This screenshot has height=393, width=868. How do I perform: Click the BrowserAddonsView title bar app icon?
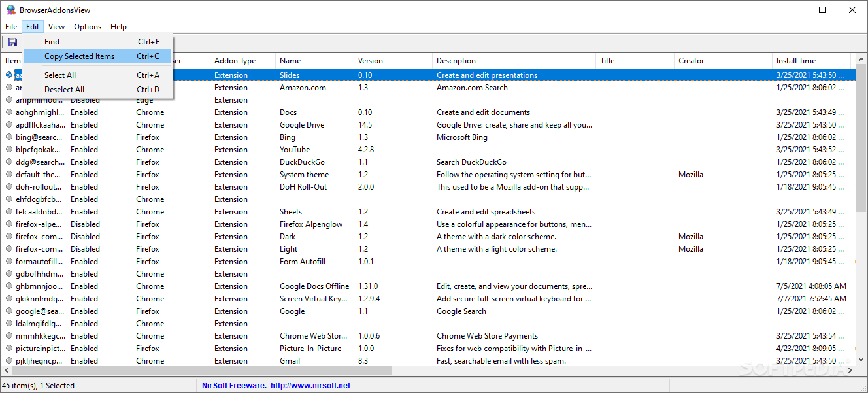tap(11, 10)
